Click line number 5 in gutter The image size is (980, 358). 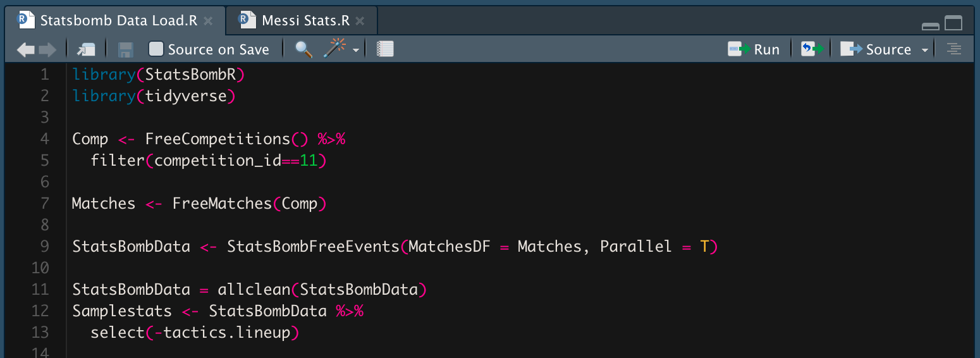[44, 160]
